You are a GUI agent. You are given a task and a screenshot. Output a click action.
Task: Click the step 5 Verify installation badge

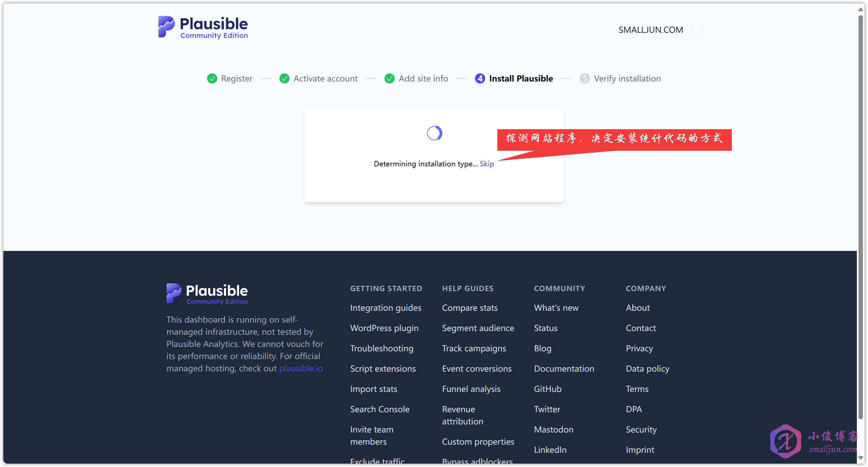(585, 78)
